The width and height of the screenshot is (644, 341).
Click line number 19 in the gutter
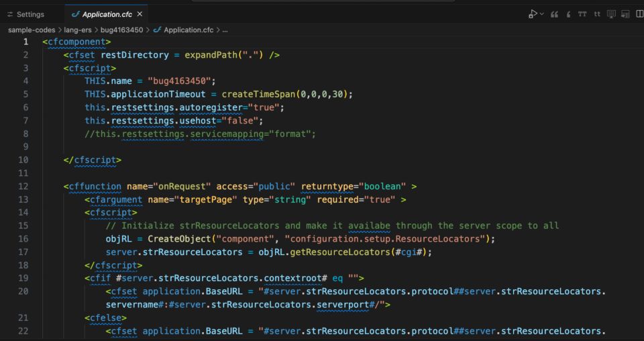23,278
